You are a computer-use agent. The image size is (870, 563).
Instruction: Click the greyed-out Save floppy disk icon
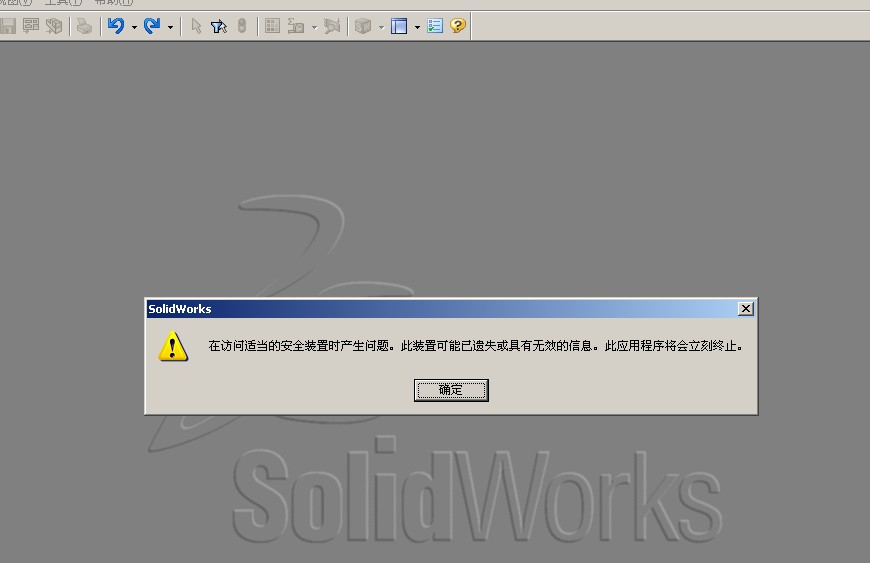click(8, 26)
